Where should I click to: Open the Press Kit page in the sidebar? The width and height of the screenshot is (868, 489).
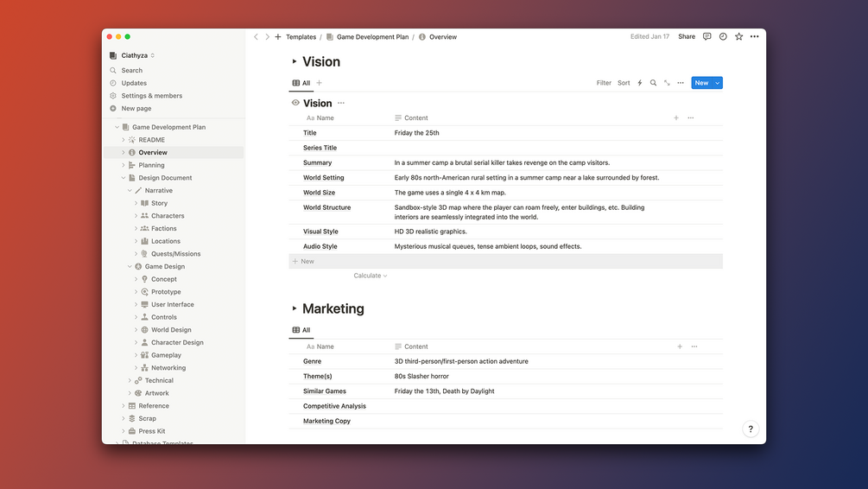tap(152, 431)
